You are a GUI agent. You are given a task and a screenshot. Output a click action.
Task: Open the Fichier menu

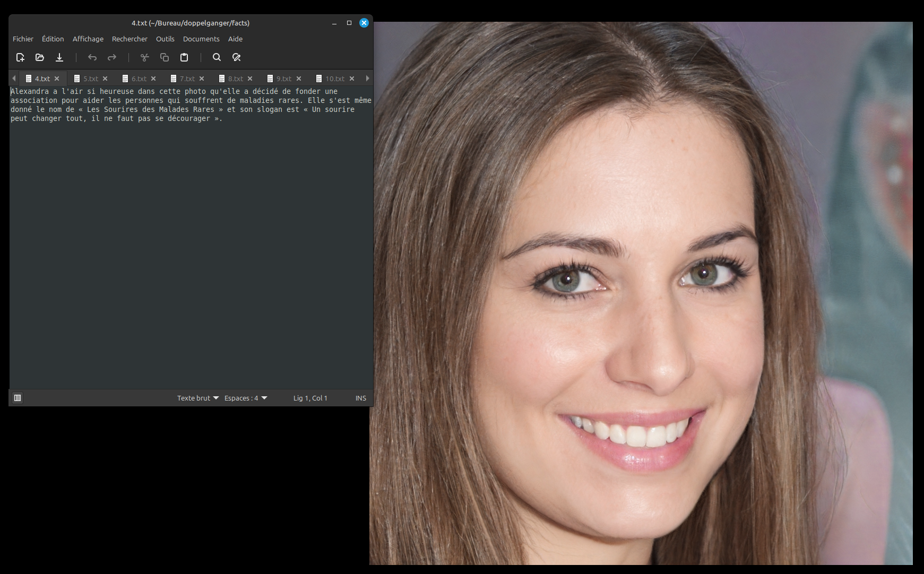coord(23,39)
